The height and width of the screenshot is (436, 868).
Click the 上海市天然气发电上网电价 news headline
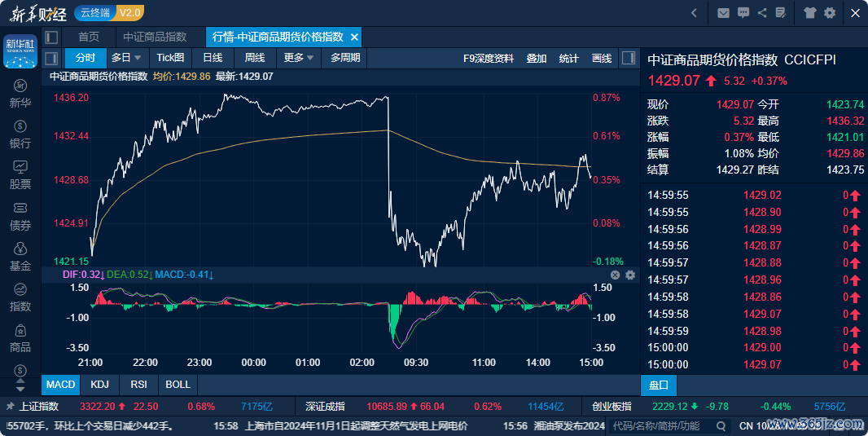tap(356, 425)
